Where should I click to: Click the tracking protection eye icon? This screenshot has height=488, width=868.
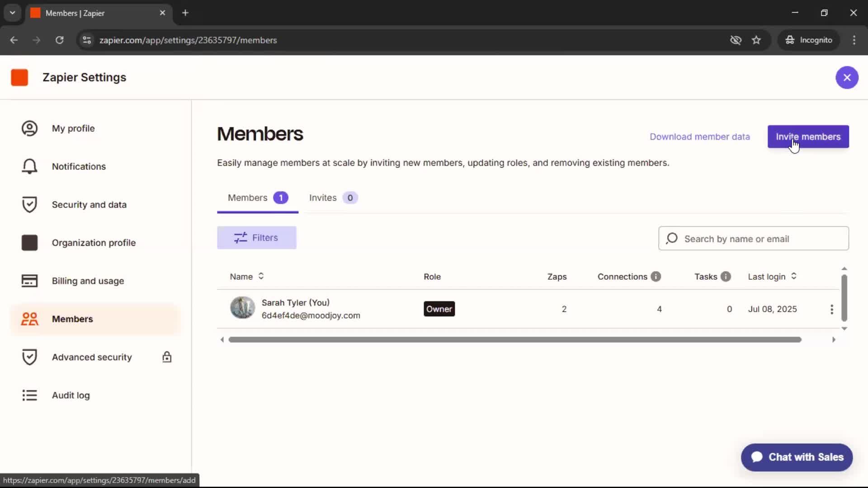coord(736,40)
